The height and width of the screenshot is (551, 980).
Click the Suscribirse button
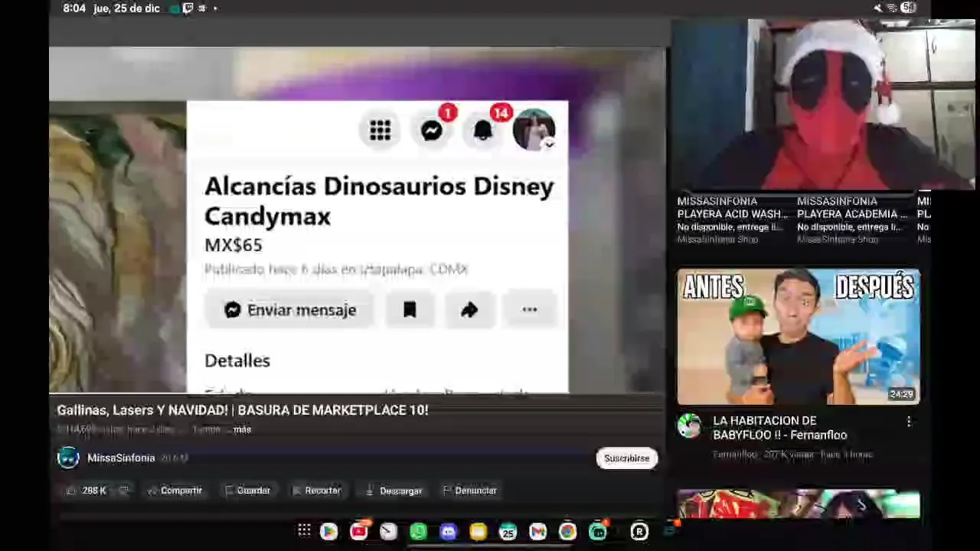pos(626,458)
